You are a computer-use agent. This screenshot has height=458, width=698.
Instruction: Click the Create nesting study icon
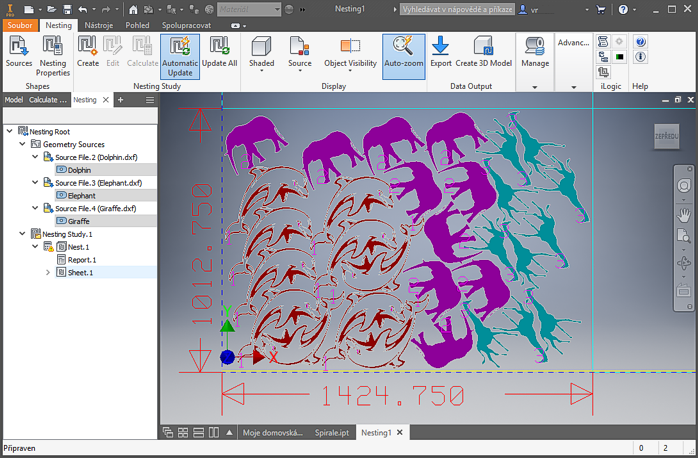tap(88, 52)
